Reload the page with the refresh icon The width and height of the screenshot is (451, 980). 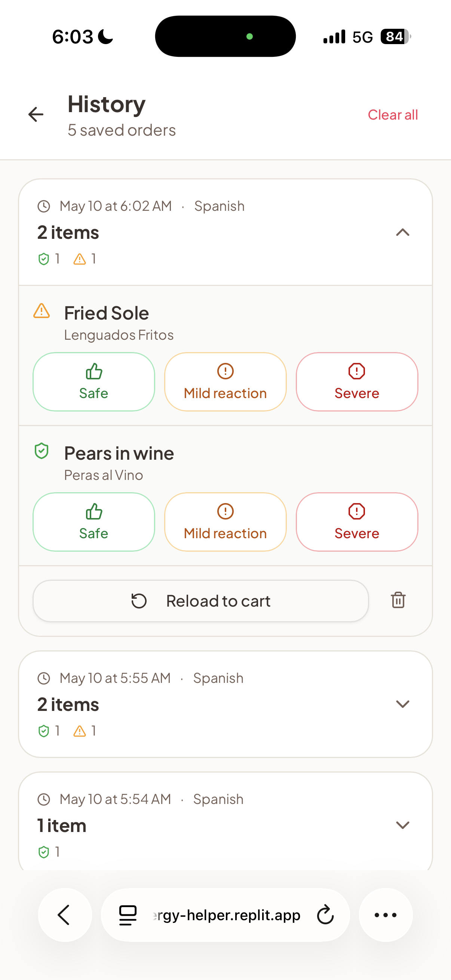pyautogui.click(x=325, y=915)
